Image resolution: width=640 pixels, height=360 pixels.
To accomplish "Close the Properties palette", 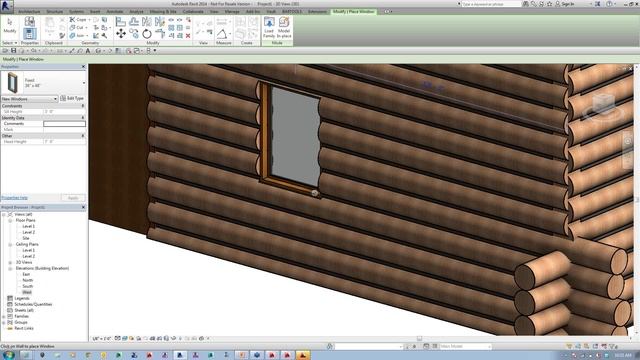I will coord(83,67).
